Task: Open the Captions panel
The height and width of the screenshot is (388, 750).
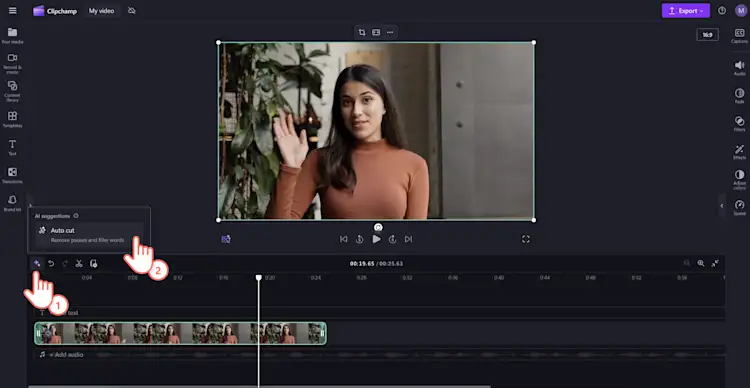Action: tap(739, 36)
